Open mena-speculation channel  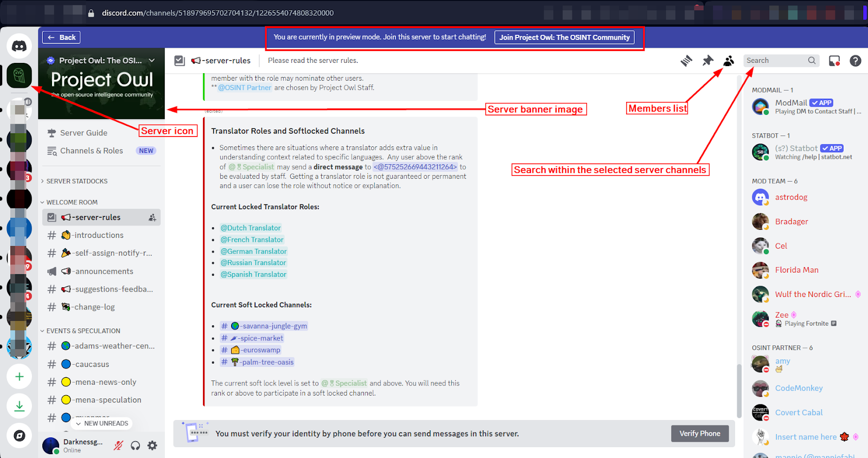tap(101, 400)
